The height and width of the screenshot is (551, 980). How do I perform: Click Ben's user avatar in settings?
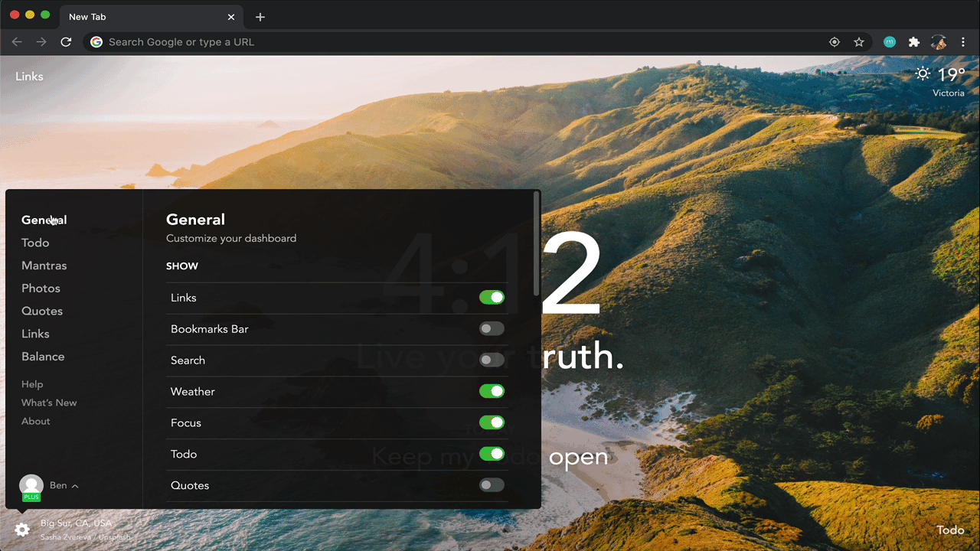31,487
